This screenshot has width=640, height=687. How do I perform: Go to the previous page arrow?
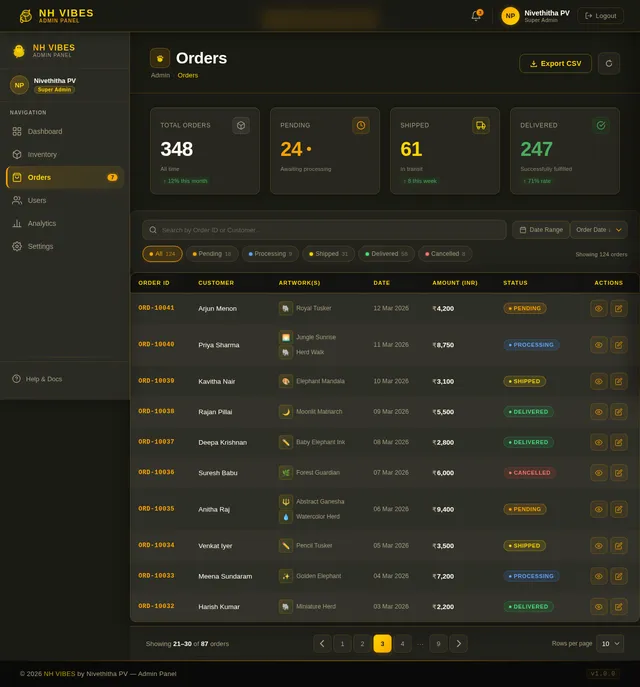[x=322, y=644]
